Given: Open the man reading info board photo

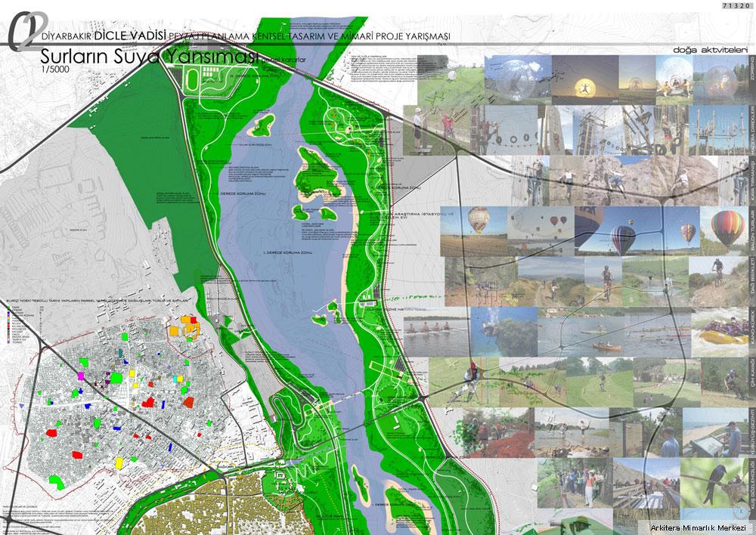Looking at the screenshot, I should tap(715, 432).
